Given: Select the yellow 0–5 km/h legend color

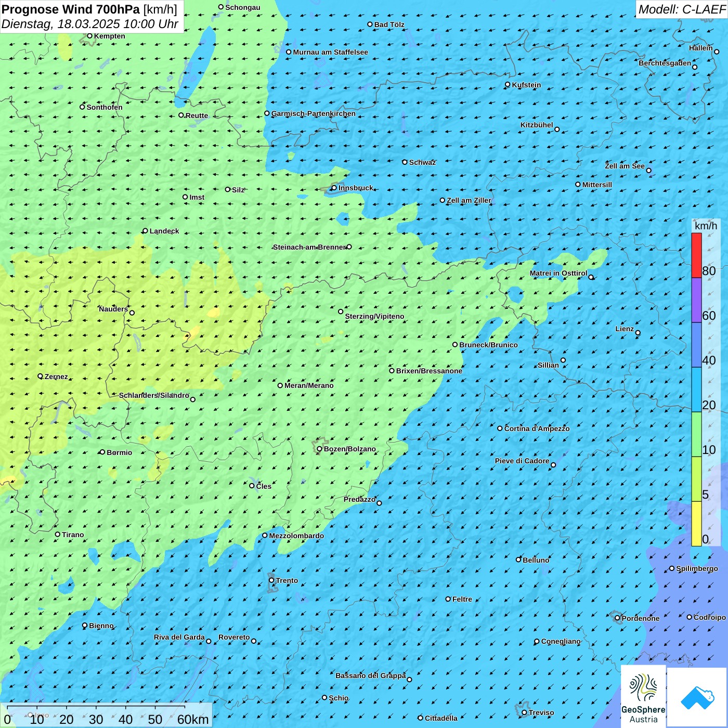Looking at the screenshot, I should [x=696, y=524].
